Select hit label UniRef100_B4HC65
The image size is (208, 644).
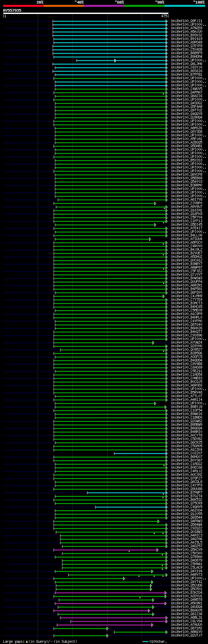[187, 307]
